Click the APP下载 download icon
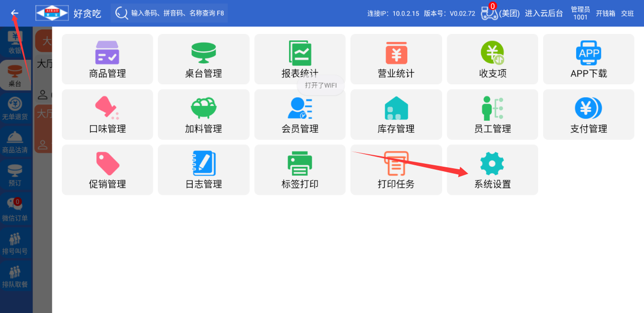The width and height of the screenshot is (644, 313). (588, 53)
